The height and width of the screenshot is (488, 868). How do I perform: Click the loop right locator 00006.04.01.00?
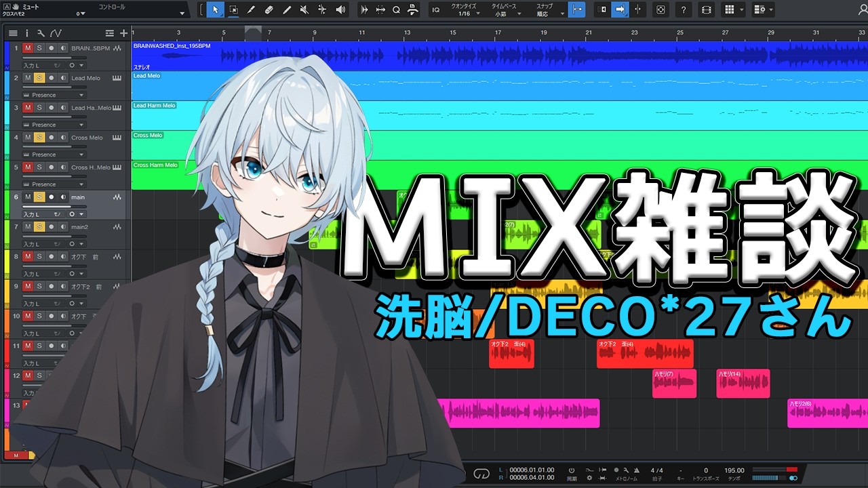(532, 477)
